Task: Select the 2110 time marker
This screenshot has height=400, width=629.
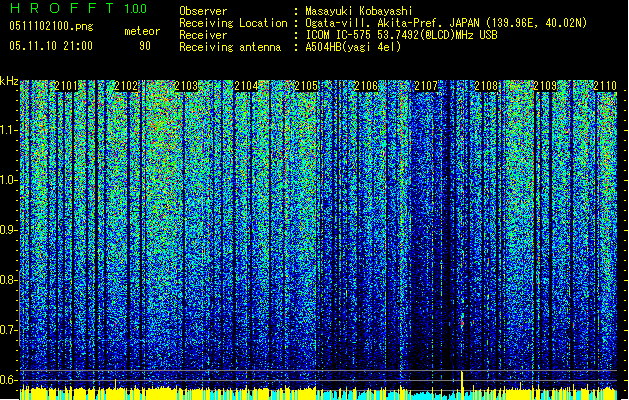Action: pos(604,87)
